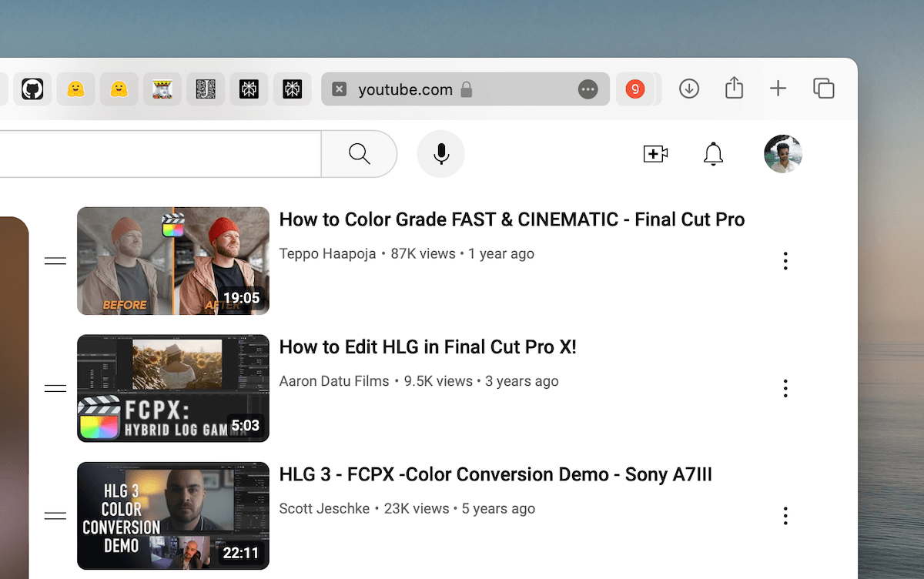Click the 22:11 duration badge
924x579 pixels.
242,553
